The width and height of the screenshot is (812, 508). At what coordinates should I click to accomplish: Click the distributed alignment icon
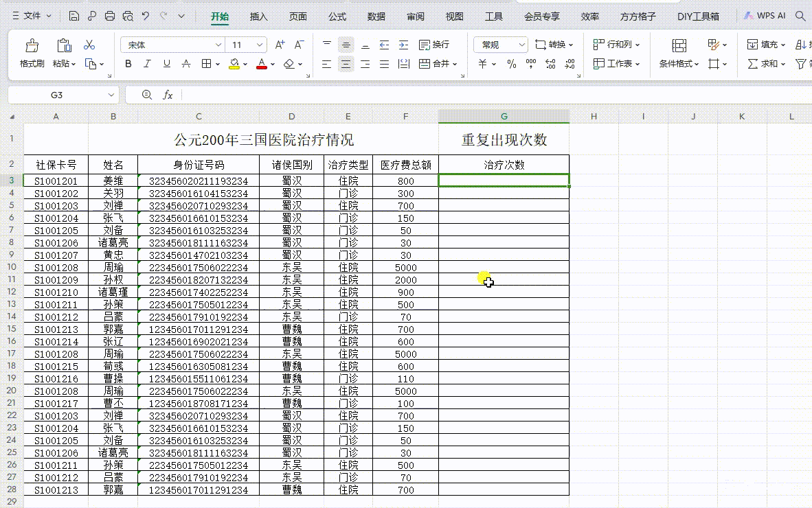403,64
